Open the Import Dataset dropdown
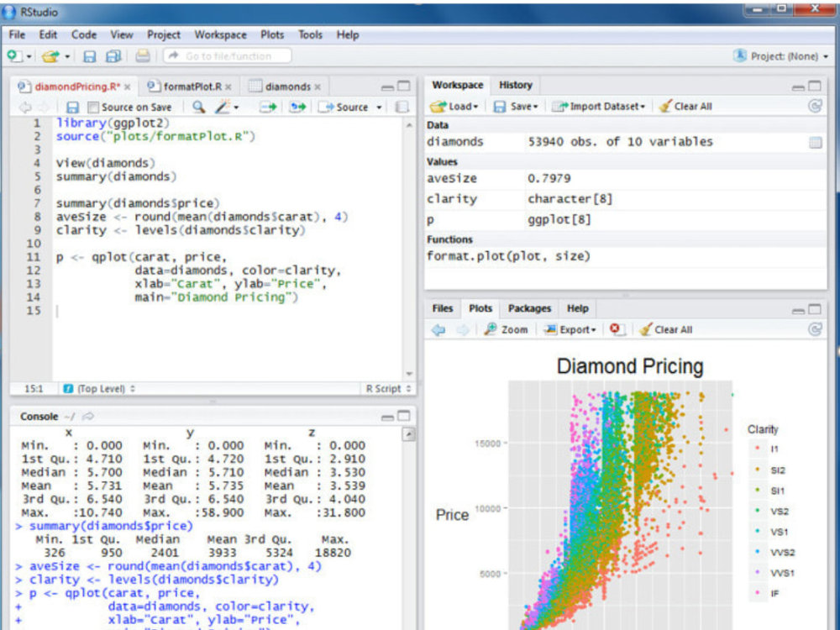This screenshot has height=630, width=840. coord(599,106)
